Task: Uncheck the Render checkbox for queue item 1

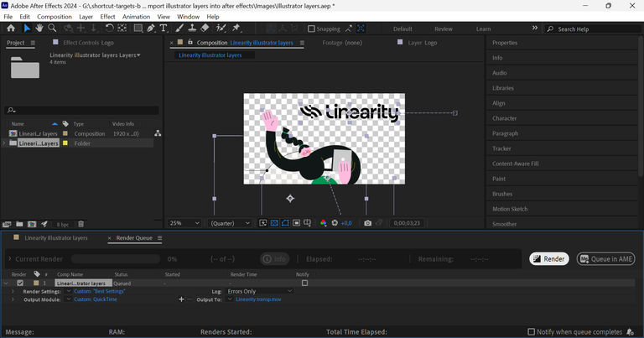Action: click(x=20, y=283)
